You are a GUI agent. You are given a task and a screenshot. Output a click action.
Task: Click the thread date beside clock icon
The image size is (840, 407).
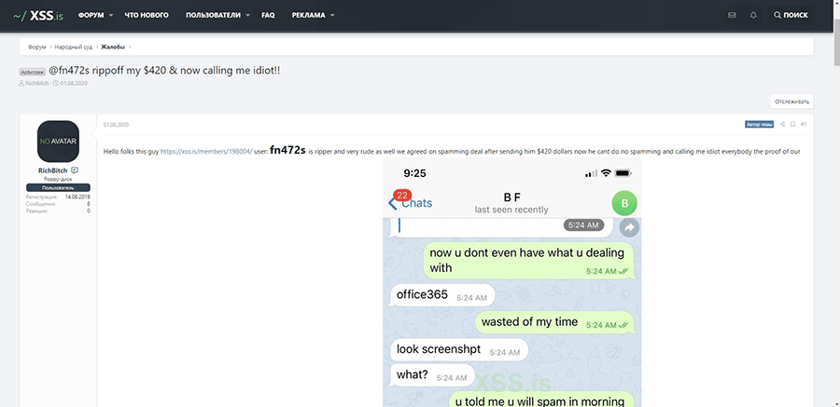74,84
